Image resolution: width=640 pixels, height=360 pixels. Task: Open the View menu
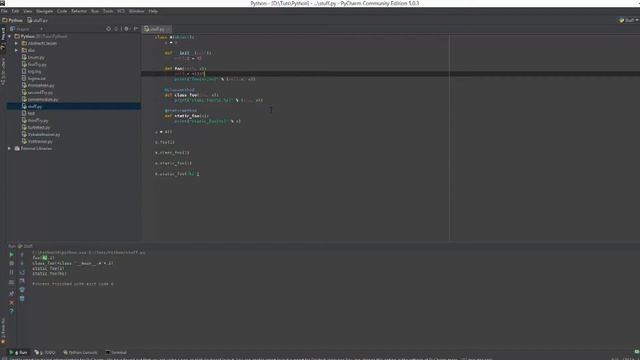(x=28, y=11)
